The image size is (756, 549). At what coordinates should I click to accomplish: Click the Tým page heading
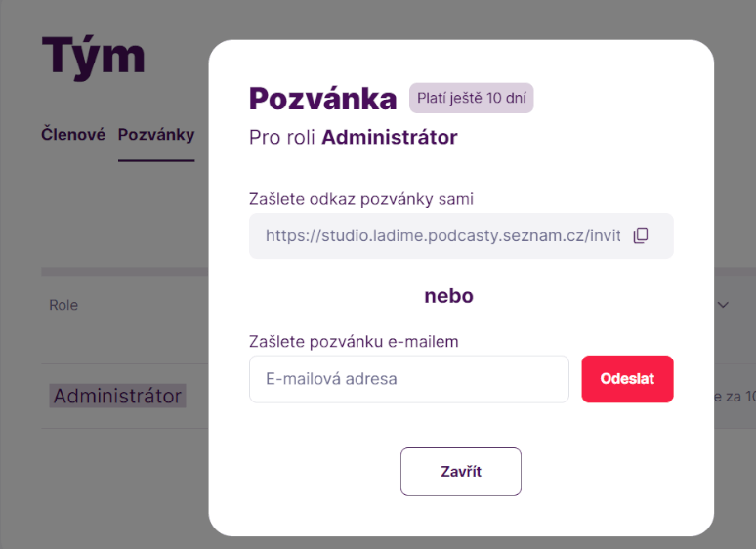93,56
